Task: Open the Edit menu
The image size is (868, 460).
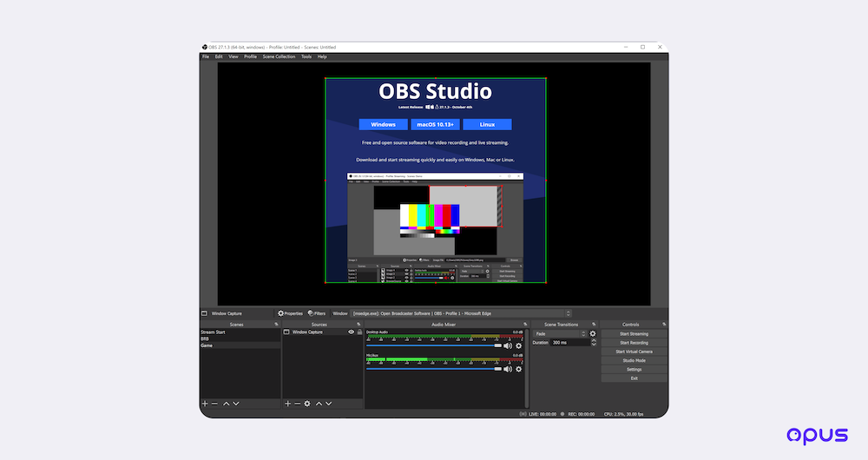Action: 220,56
